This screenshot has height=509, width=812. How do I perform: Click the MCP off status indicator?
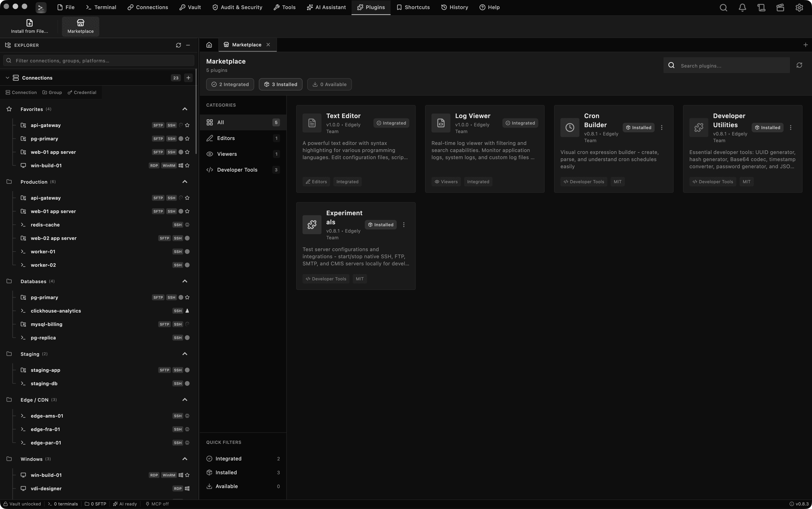pos(157,504)
